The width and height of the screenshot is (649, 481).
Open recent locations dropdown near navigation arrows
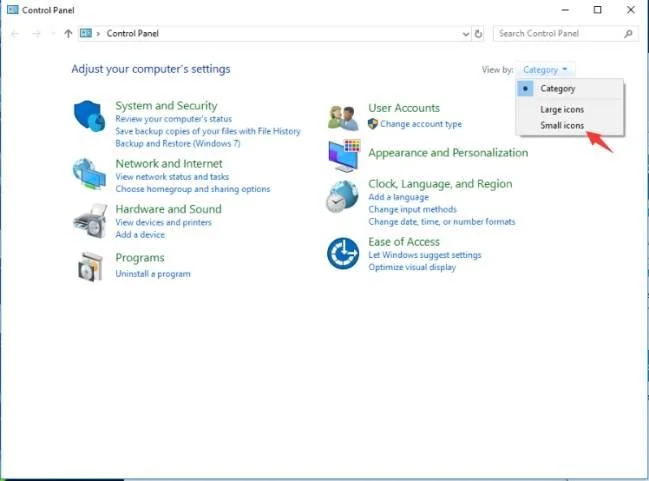[53, 34]
